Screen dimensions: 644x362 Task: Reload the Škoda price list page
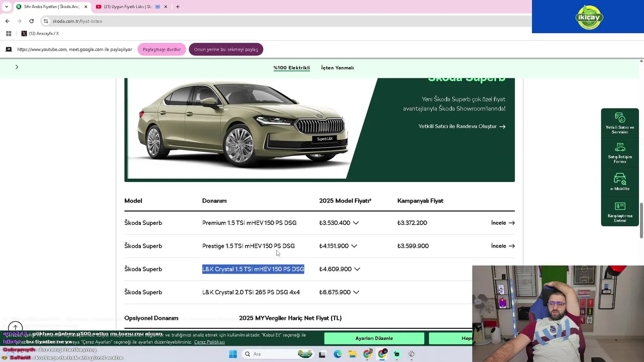pyautogui.click(x=31, y=21)
